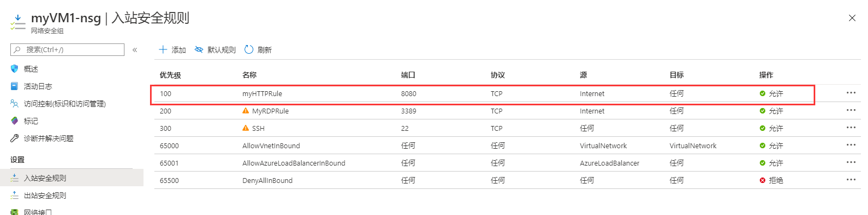Click the 刷新 refresh icon

click(249, 49)
